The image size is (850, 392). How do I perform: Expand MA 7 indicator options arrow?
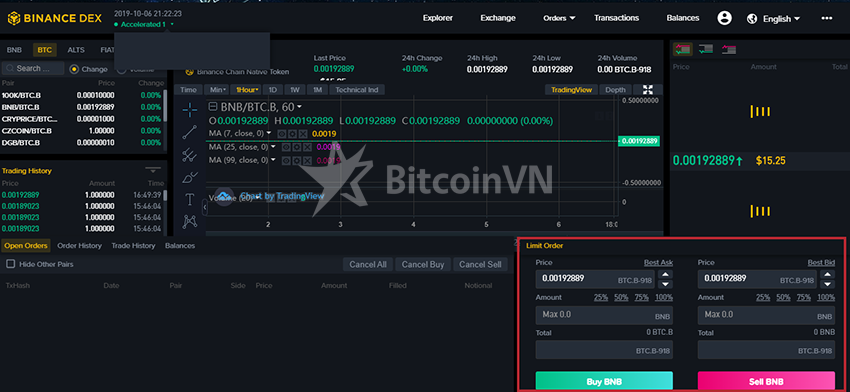click(269, 133)
